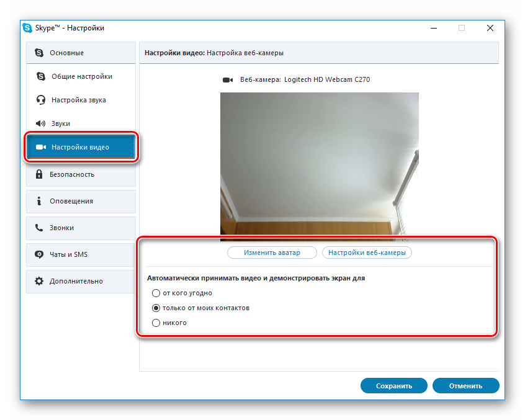Expand the Звонки section
This screenshot has height=420, width=525.
(81, 228)
